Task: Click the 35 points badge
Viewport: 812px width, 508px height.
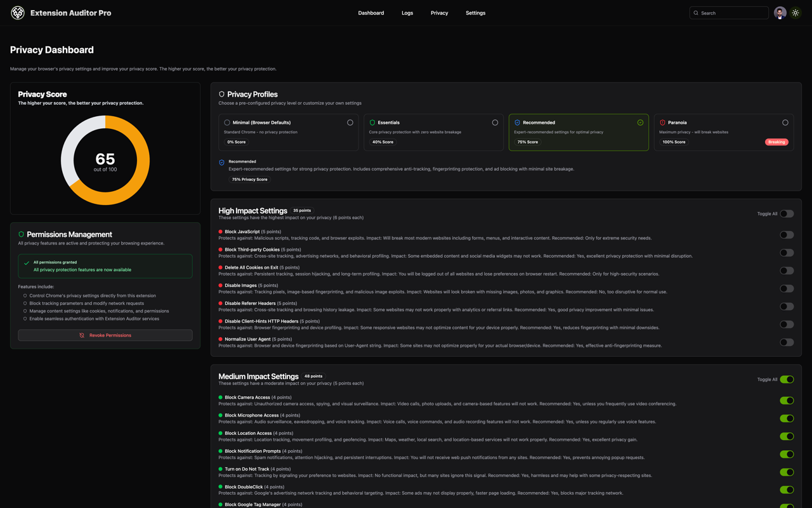Action: click(x=302, y=211)
